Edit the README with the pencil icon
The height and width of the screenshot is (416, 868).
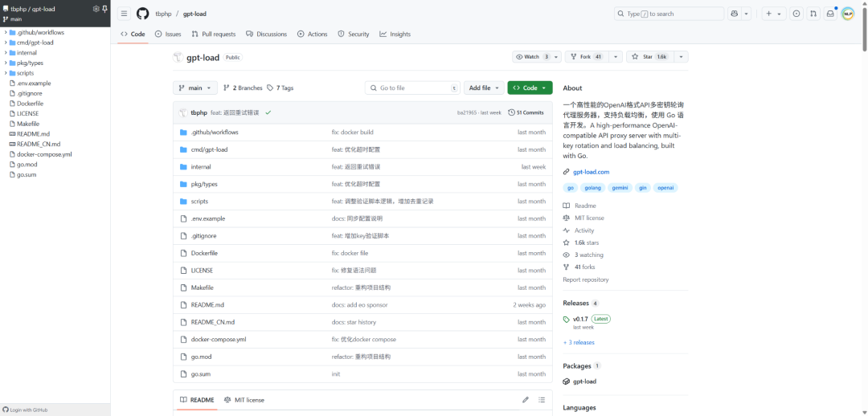[x=526, y=399]
